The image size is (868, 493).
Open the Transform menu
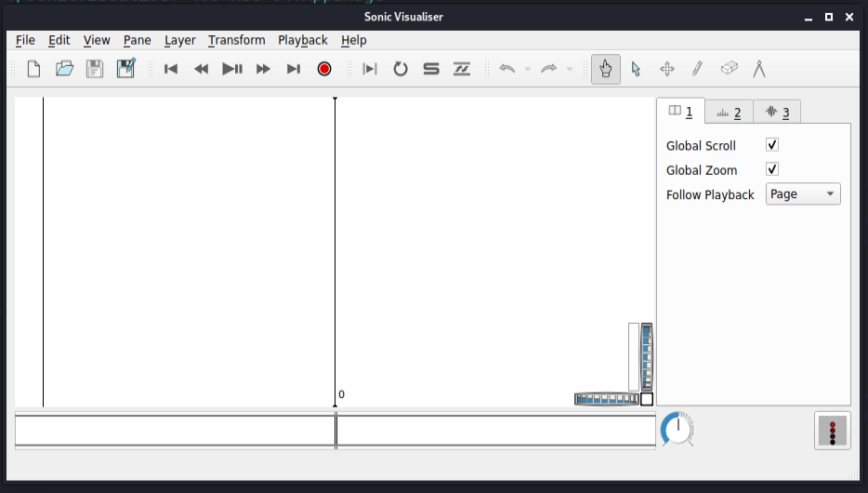(x=237, y=40)
